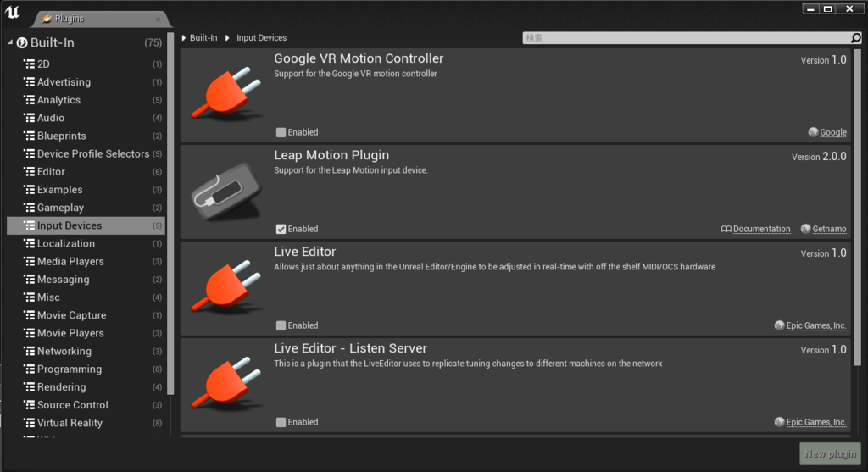Click the arrow before Built-In breadcrumb
Viewport: 868px width, 472px height.
coord(184,37)
